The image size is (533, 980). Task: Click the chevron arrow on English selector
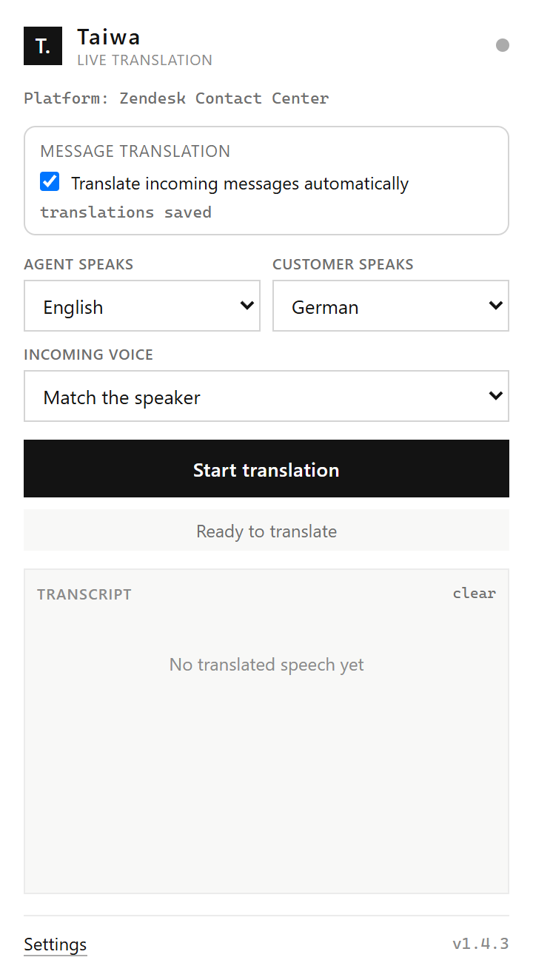point(247,305)
